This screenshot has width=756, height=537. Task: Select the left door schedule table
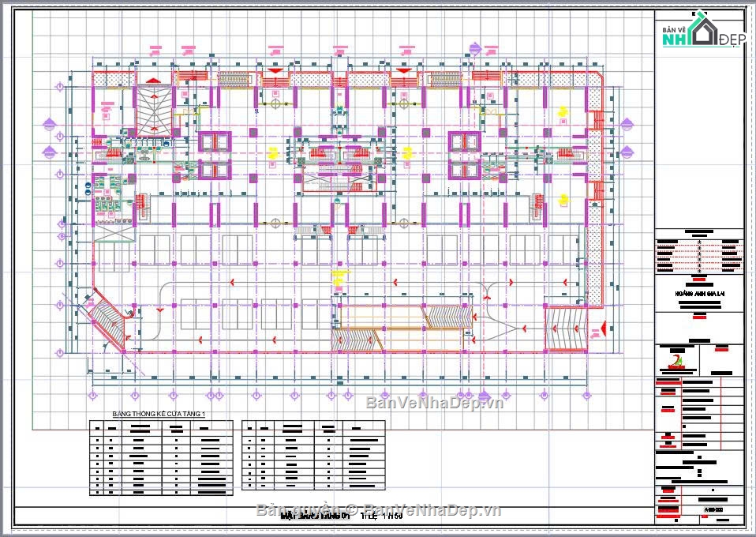(161, 457)
